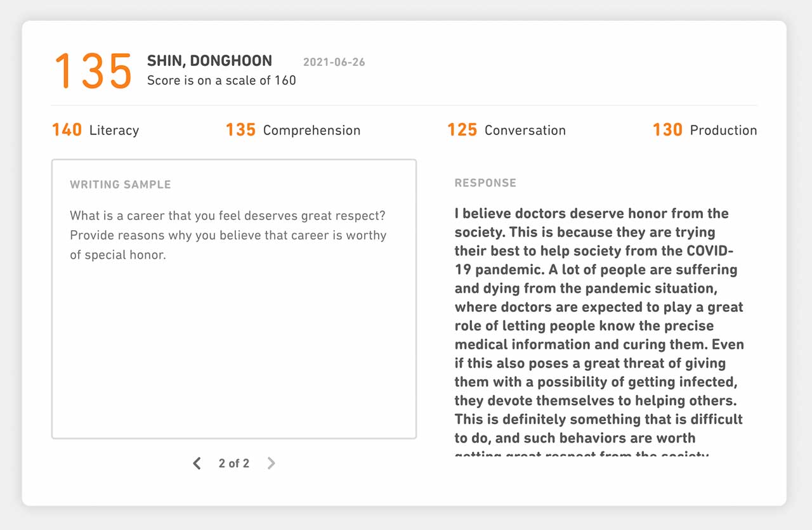Image resolution: width=812 pixels, height=530 pixels.
Task: Click the orange Literacy score 140
Action: tap(67, 130)
